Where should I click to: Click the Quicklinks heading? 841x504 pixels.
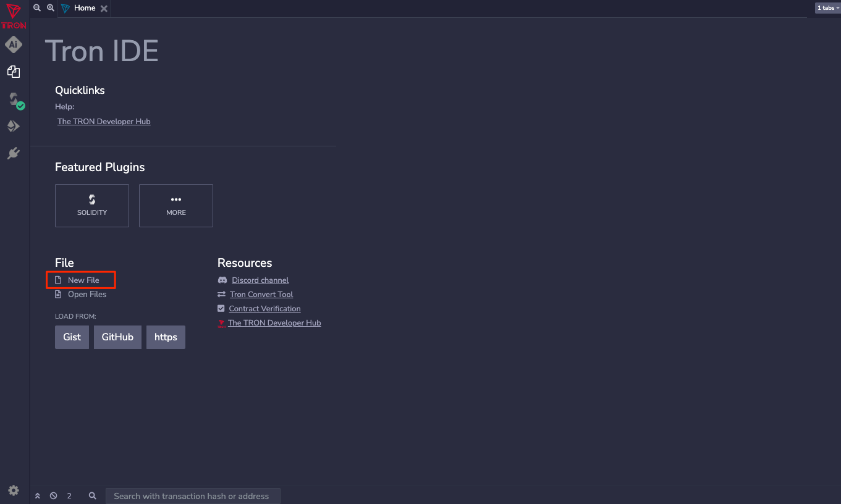pos(80,90)
